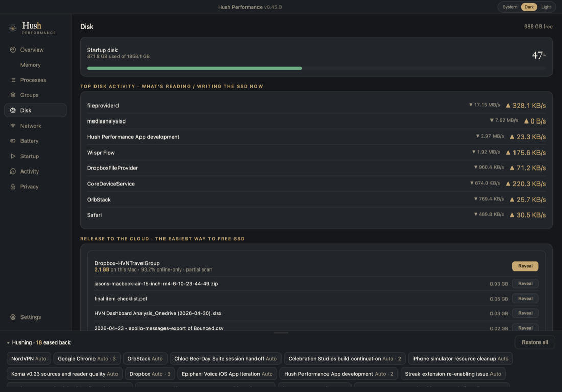Select the DropboxFileProvider activity row
This screenshot has height=392, width=562.
316,168
